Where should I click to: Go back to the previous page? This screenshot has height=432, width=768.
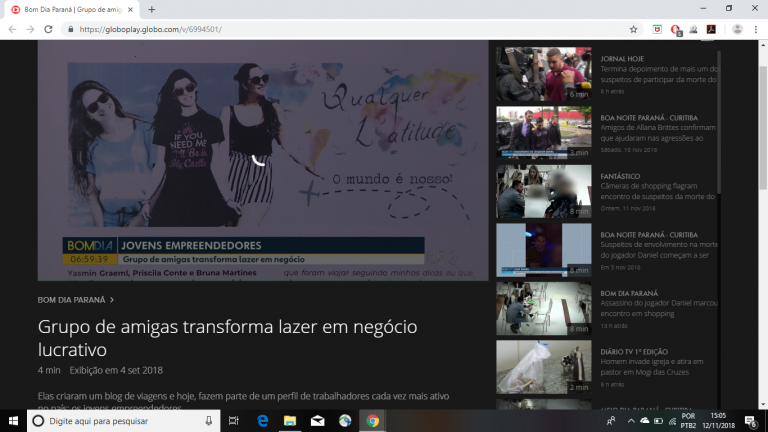pos(12,29)
